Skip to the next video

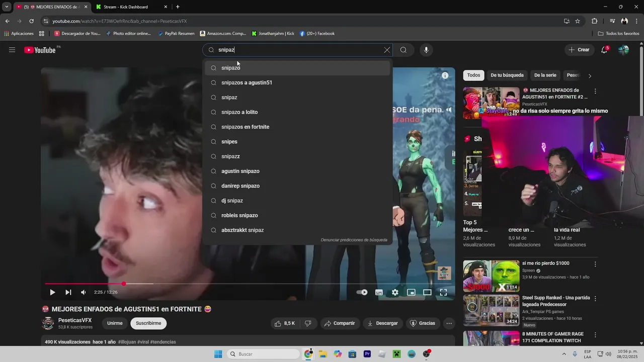tap(68, 292)
